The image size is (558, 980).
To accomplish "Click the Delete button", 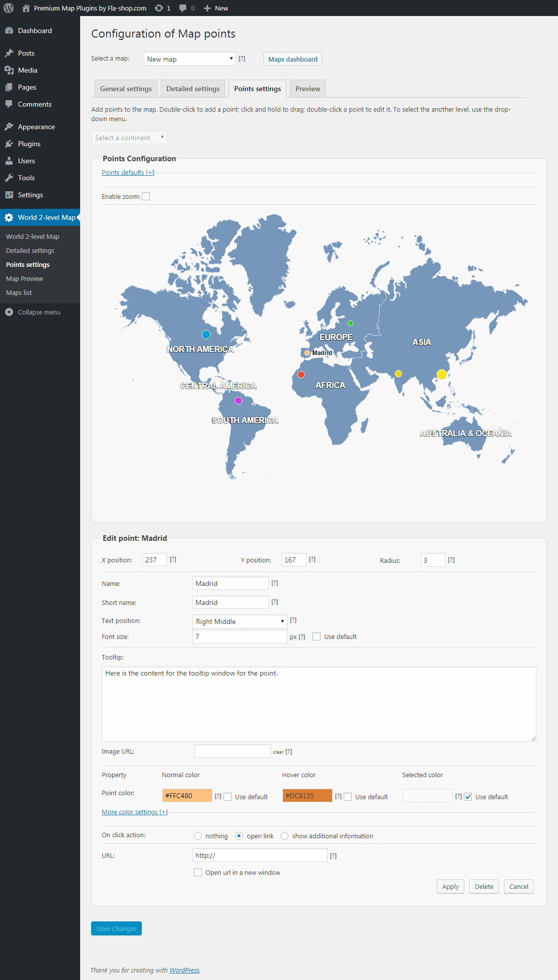I will pyautogui.click(x=484, y=886).
